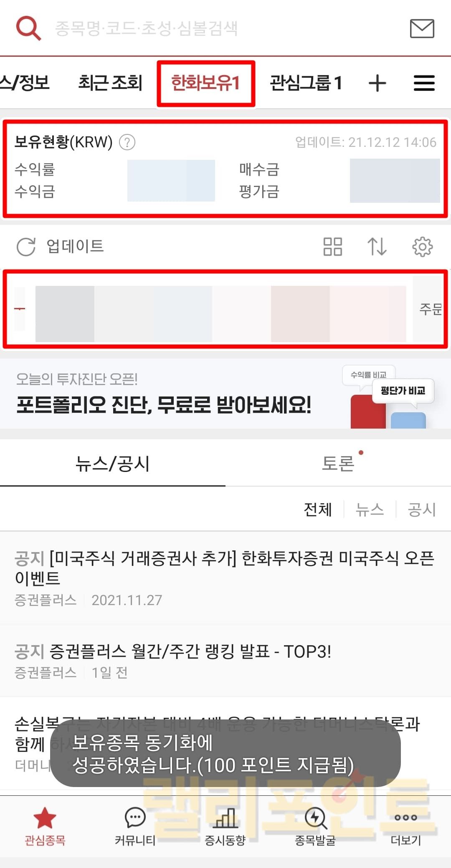Add a new group with plus icon

tap(378, 83)
